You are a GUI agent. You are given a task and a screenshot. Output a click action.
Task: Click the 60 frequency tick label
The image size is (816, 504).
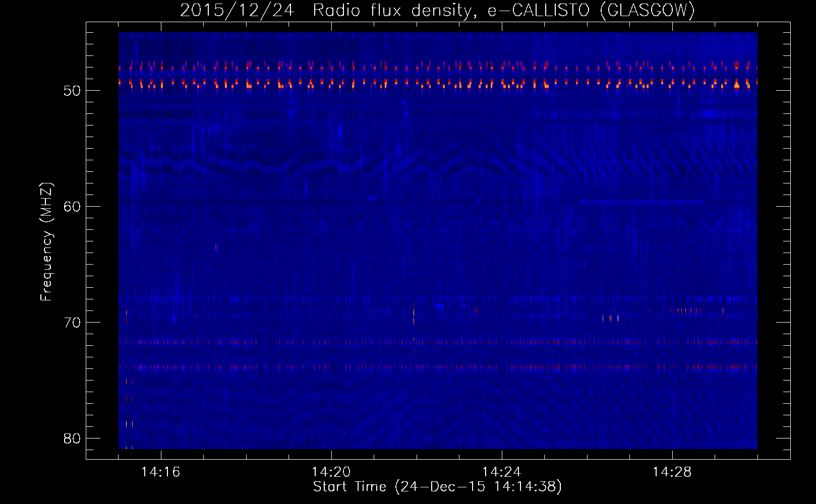[x=72, y=207]
